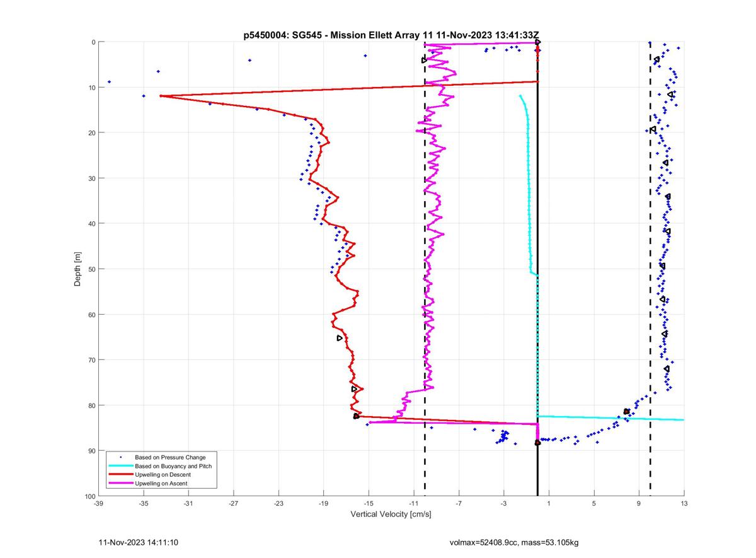Click x-axis tick label '-7'
Screen dimensions: 756x558
click(458, 503)
